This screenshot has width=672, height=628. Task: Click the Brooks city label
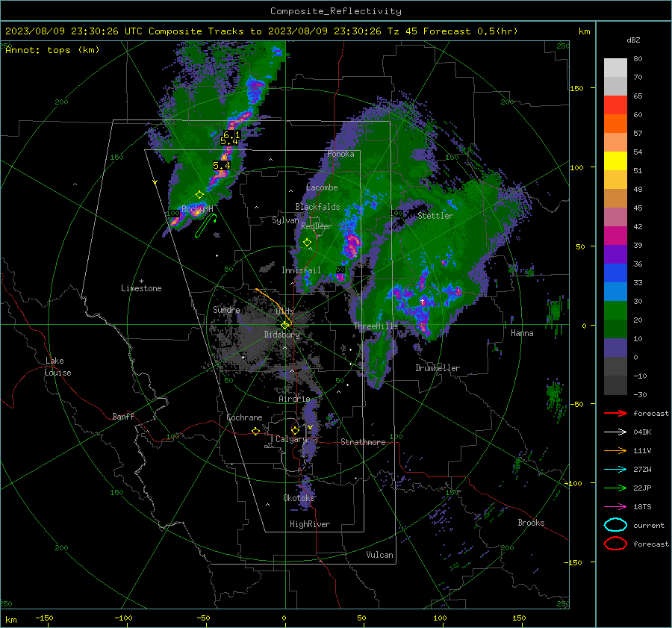point(531,523)
